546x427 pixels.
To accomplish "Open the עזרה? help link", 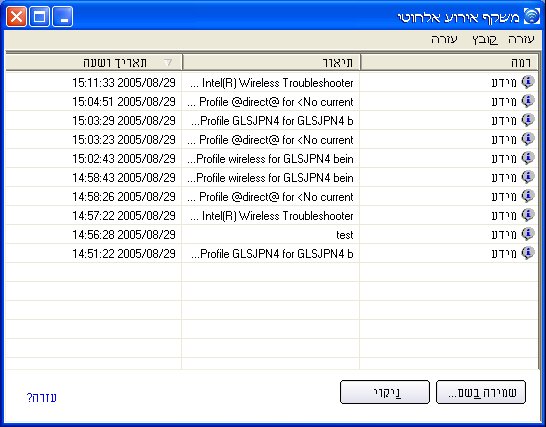I will point(42,397).
